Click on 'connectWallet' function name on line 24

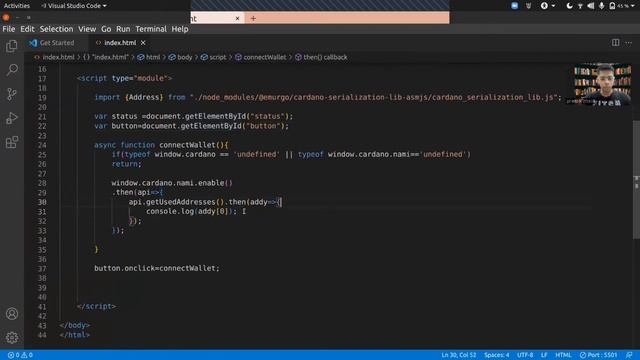click(187, 145)
